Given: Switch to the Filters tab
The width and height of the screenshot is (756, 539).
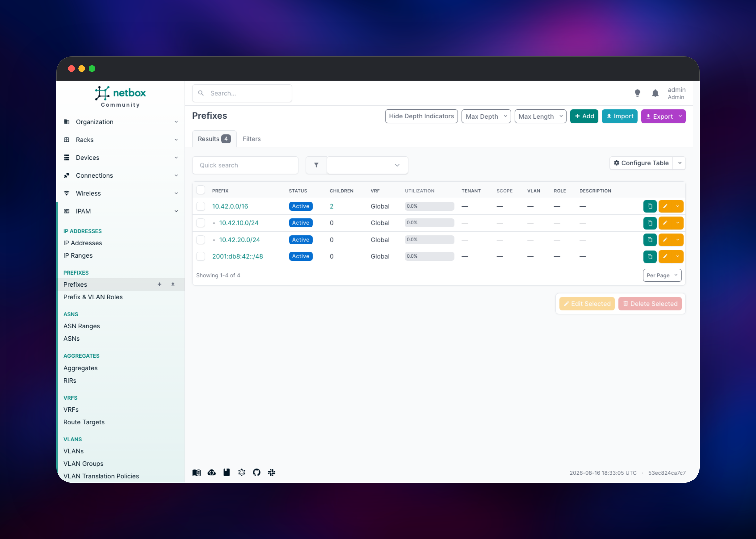Looking at the screenshot, I should coord(252,139).
